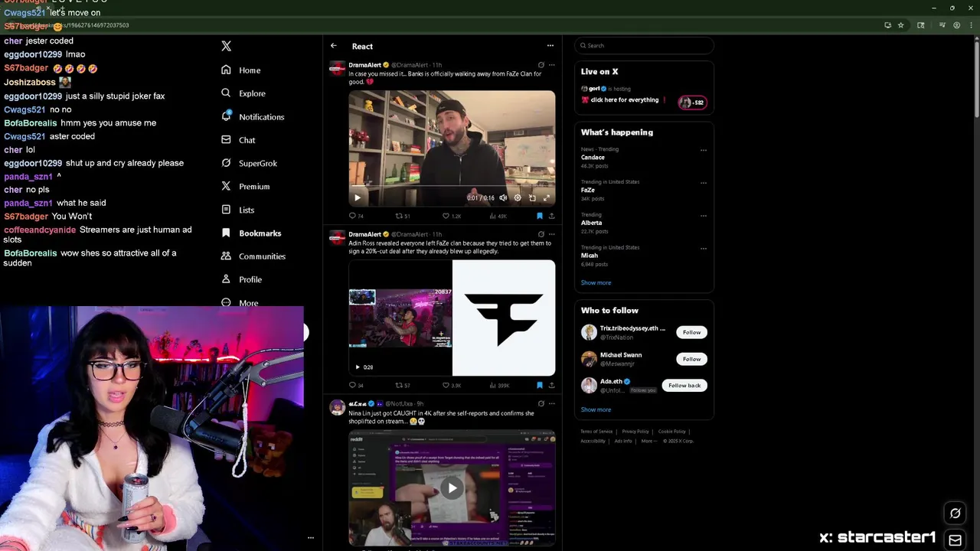Show more under Who to follow
The height and width of the screenshot is (551, 980).
[596, 409]
